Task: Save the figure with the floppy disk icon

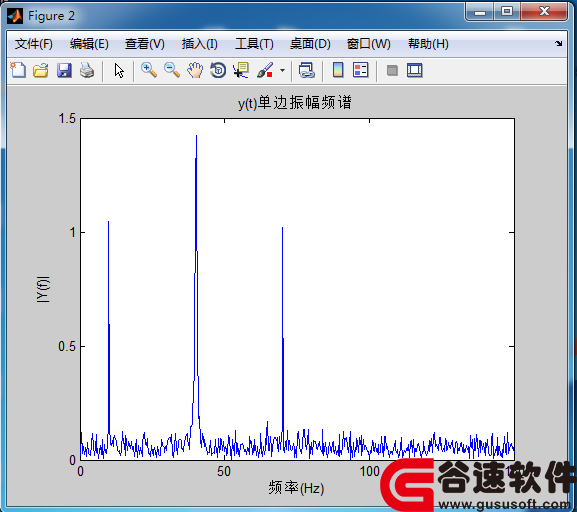Action: [x=64, y=70]
